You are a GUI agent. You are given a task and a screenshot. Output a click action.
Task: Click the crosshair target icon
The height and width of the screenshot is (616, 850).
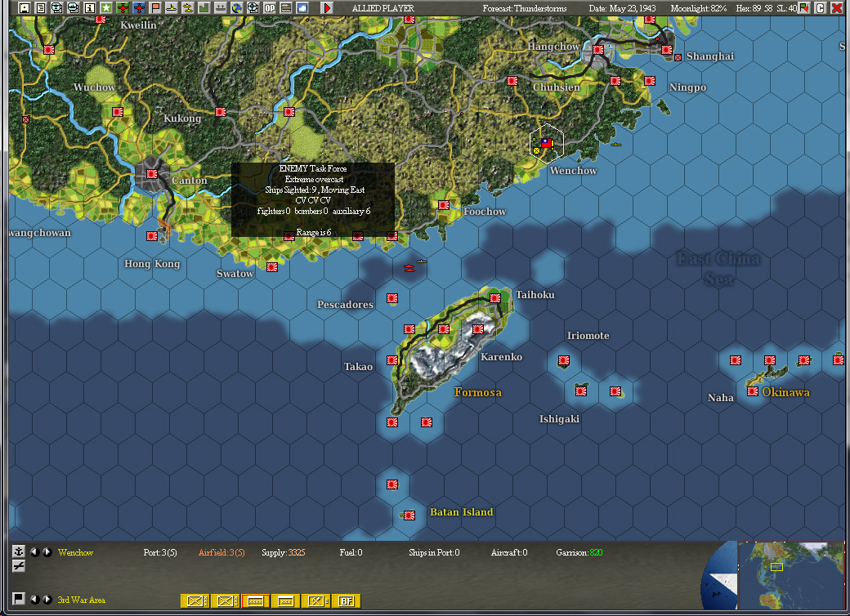[x=253, y=7]
